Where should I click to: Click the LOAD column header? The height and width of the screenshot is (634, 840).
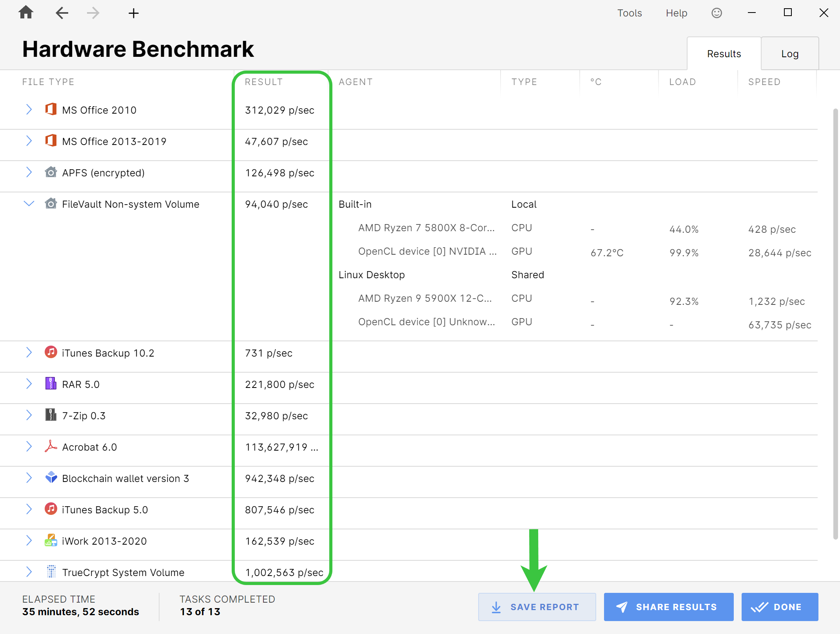pyautogui.click(x=682, y=82)
